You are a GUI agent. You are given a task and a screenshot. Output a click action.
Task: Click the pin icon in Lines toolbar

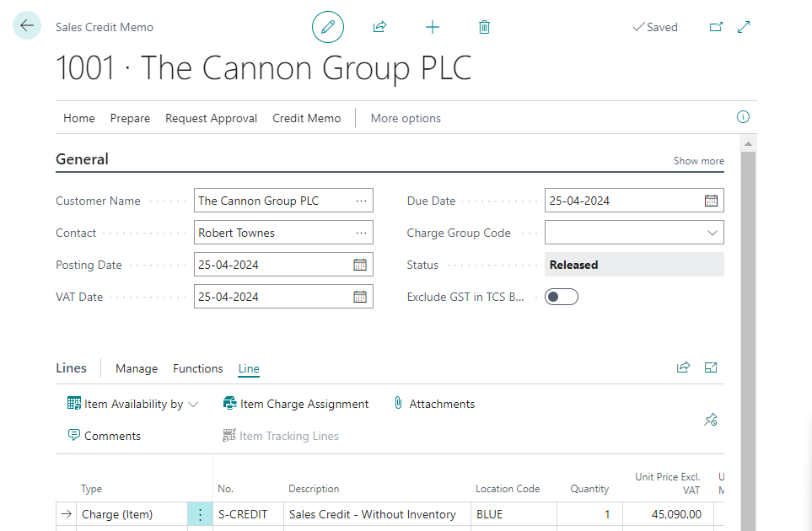coord(710,420)
